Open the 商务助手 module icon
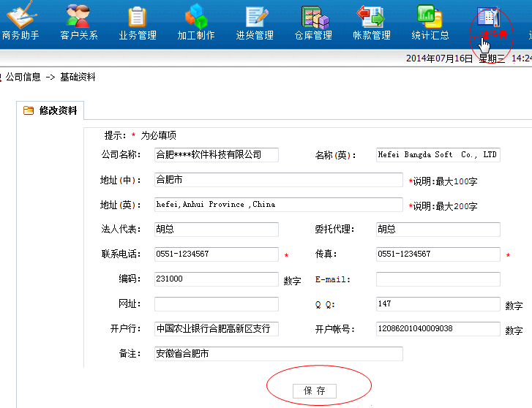 [21, 15]
